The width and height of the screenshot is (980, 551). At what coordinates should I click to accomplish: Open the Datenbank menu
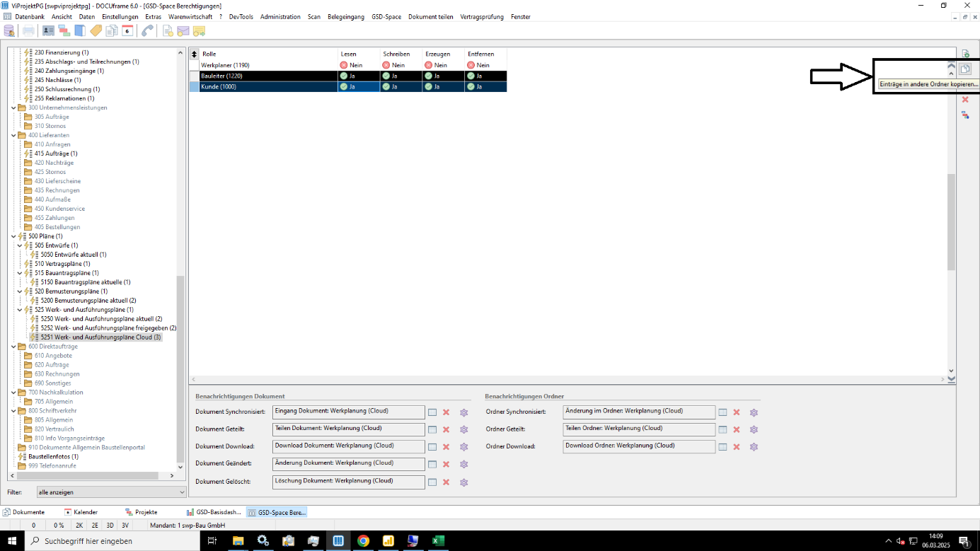[29, 17]
